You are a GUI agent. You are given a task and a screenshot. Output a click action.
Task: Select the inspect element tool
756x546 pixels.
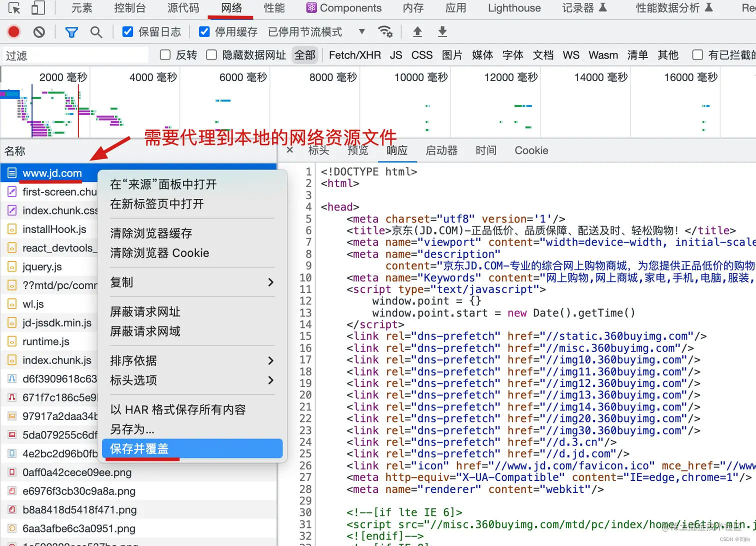[14, 8]
